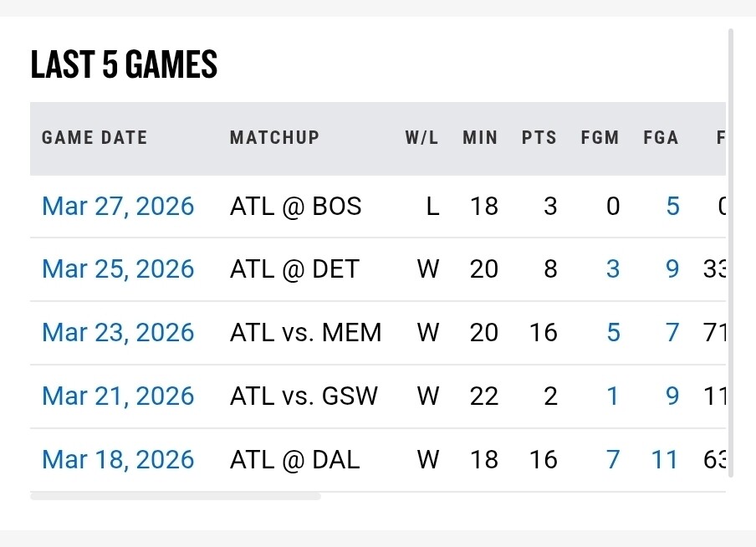Screen dimensions: 756x547
Task: Open the Mar 23, 2026 game link
Action: click(118, 333)
